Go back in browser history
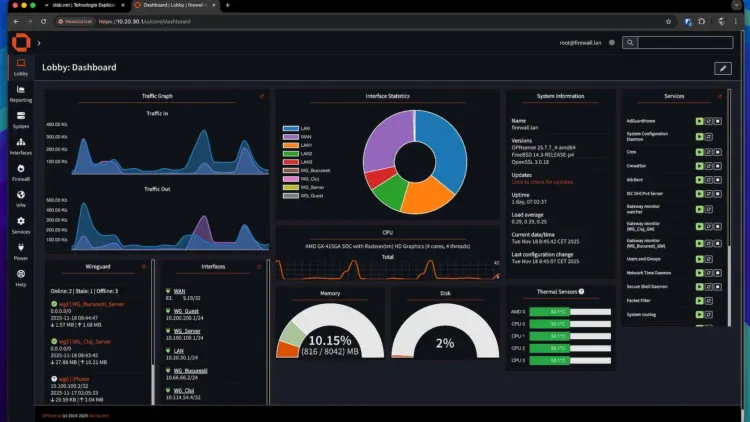This screenshot has width=750, height=422. 16,22
